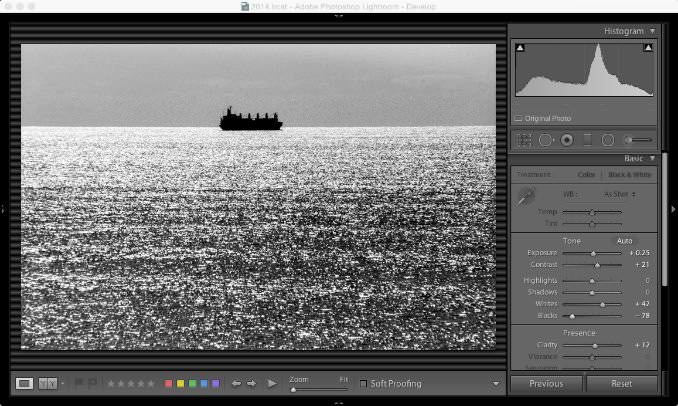This screenshot has width=678, height=406.
Task: Click the Whites slider handle
Action: tap(602, 304)
